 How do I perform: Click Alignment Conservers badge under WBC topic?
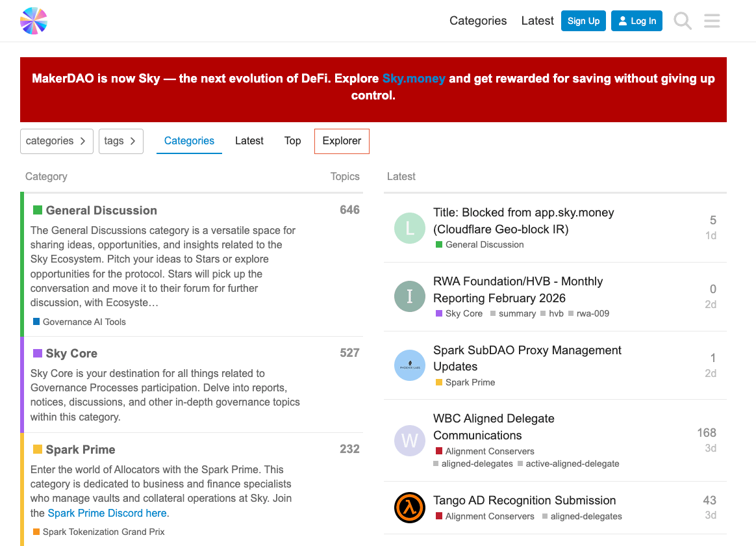coord(485,451)
